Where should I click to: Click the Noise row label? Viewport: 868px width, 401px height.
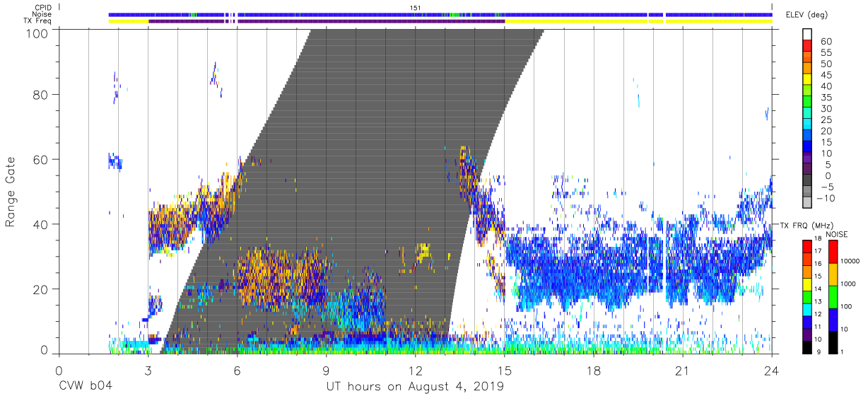pos(42,14)
